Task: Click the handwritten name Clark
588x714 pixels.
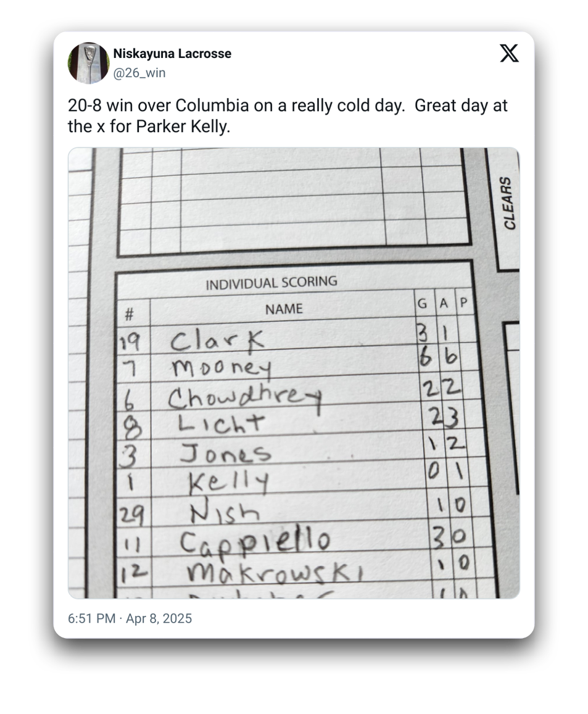Action: (217, 340)
